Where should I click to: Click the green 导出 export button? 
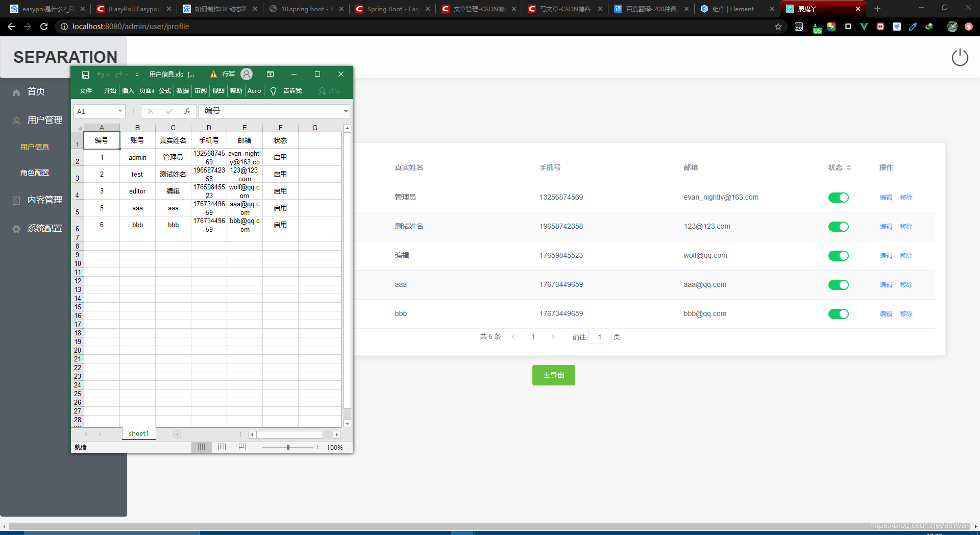pos(554,375)
